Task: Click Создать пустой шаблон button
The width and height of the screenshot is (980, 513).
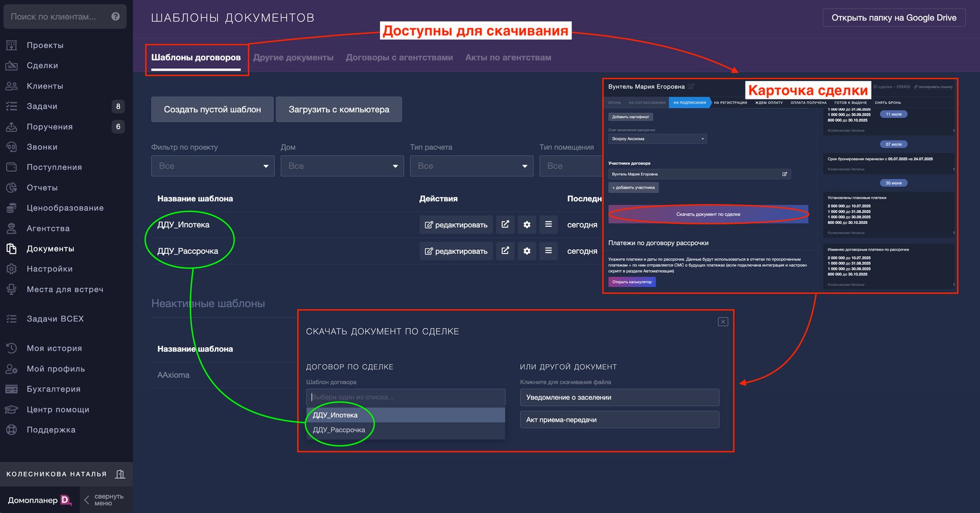Action: (212, 109)
